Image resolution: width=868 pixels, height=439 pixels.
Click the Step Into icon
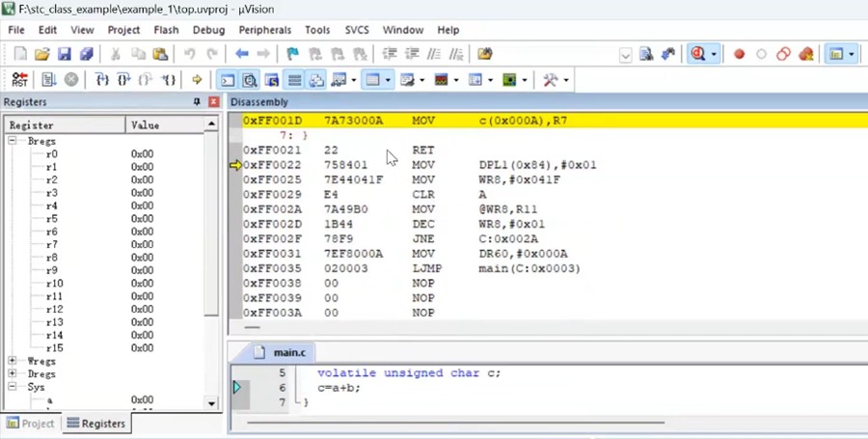(101, 80)
